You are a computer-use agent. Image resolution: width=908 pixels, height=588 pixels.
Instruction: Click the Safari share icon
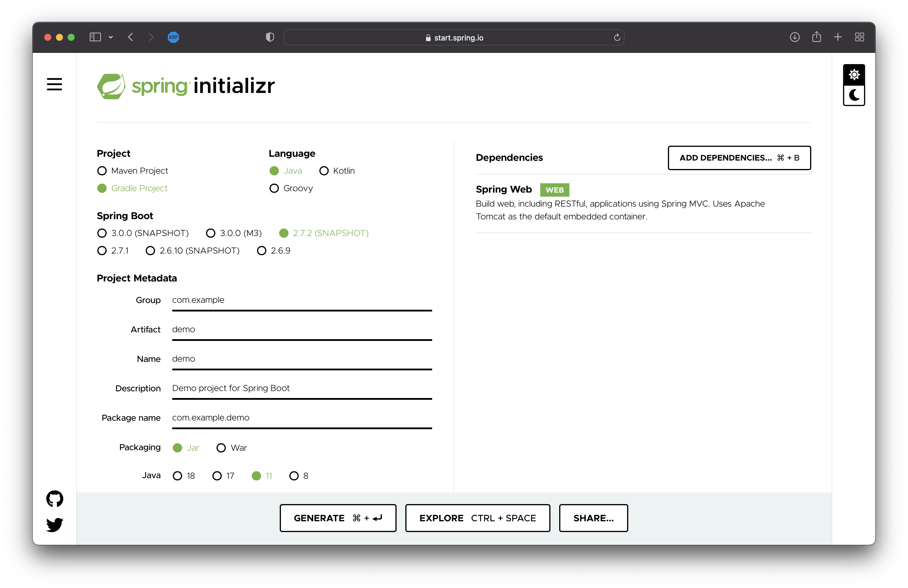click(816, 37)
